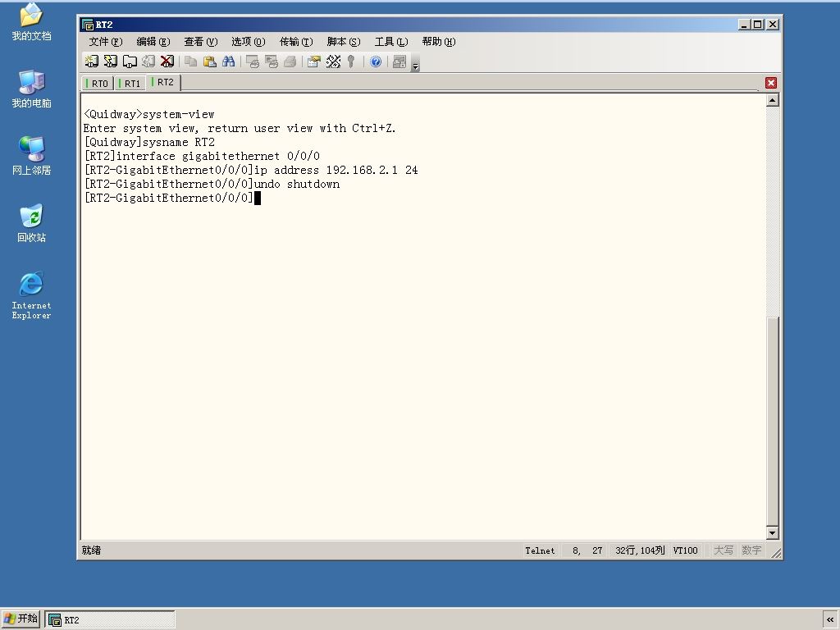The width and height of the screenshot is (840, 630).
Task: Click the Find binoculars icon
Action: click(x=228, y=62)
